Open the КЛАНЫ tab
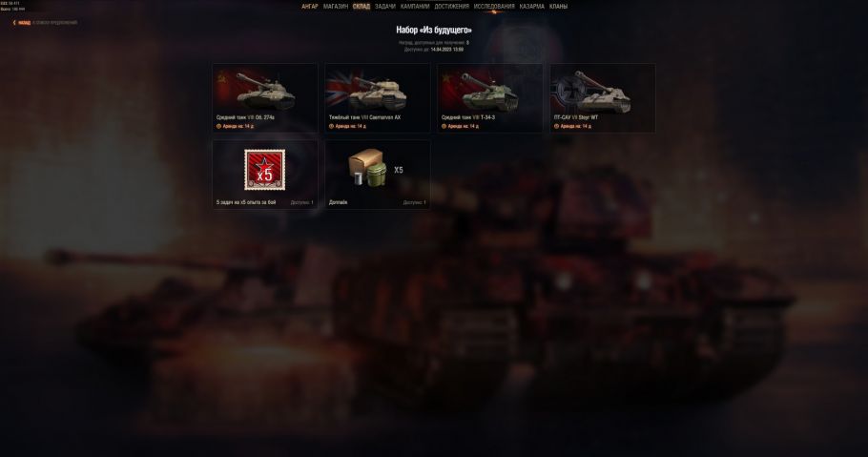868x457 pixels. [x=558, y=7]
